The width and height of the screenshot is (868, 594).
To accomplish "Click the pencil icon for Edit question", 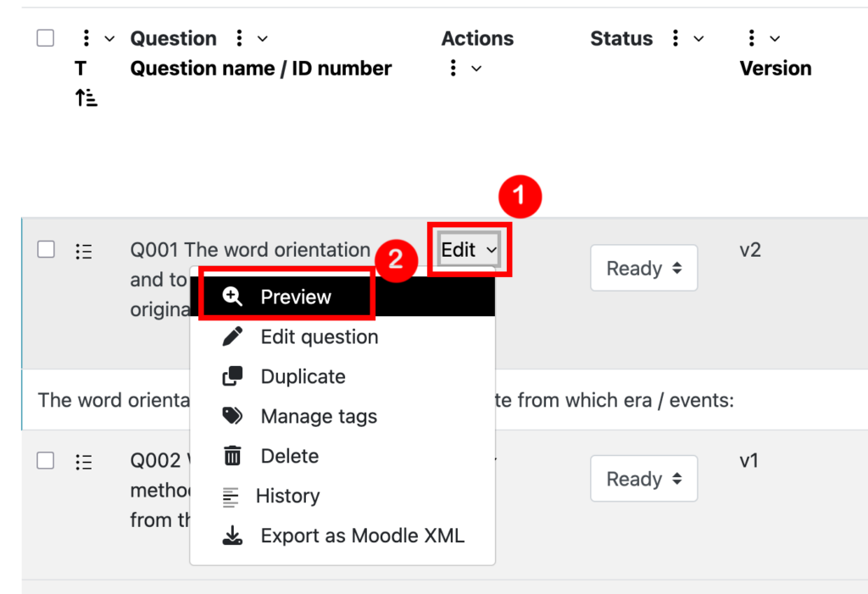I will [232, 336].
